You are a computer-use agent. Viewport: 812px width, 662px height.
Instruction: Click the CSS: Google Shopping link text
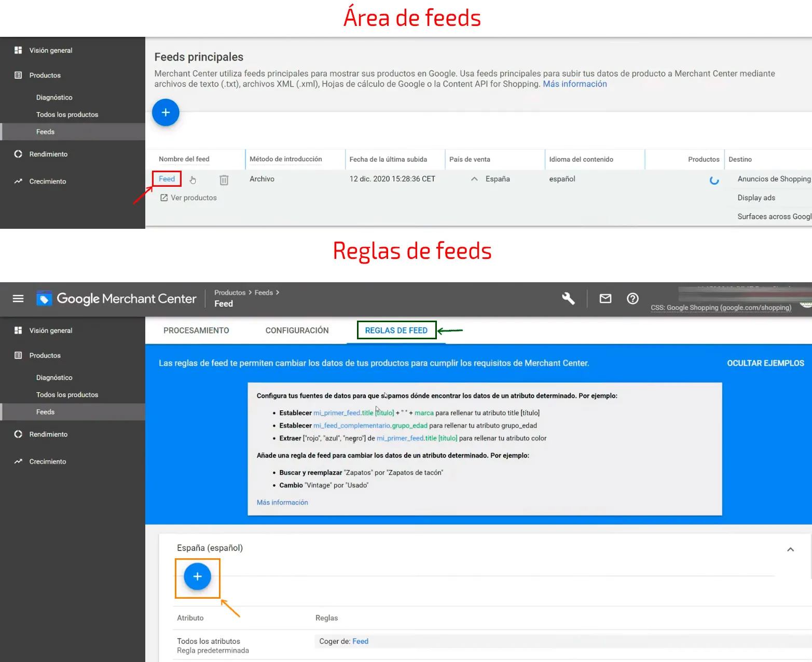tap(721, 308)
